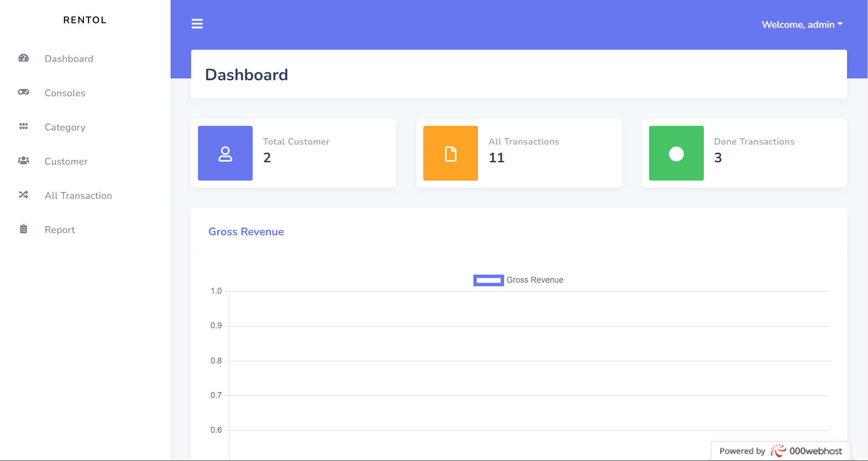The width and height of the screenshot is (868, 461).
Task: Click the green Done Transactions circle icon
Action: 676,153
